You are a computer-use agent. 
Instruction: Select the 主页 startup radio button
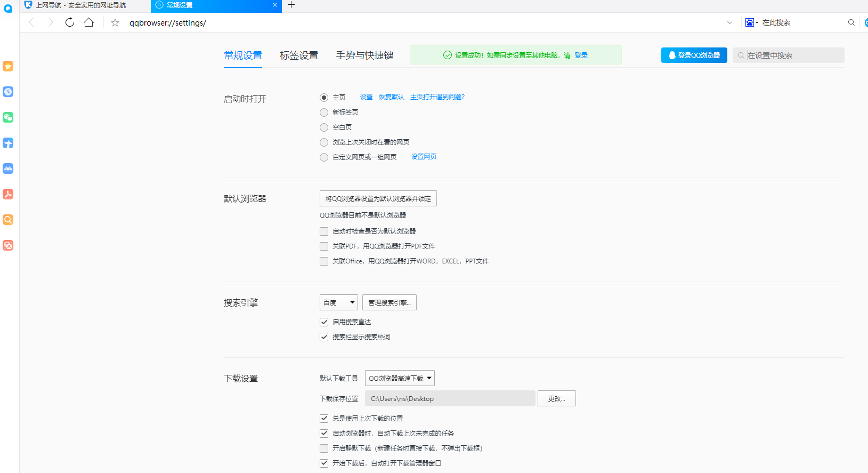pos(324,98)
